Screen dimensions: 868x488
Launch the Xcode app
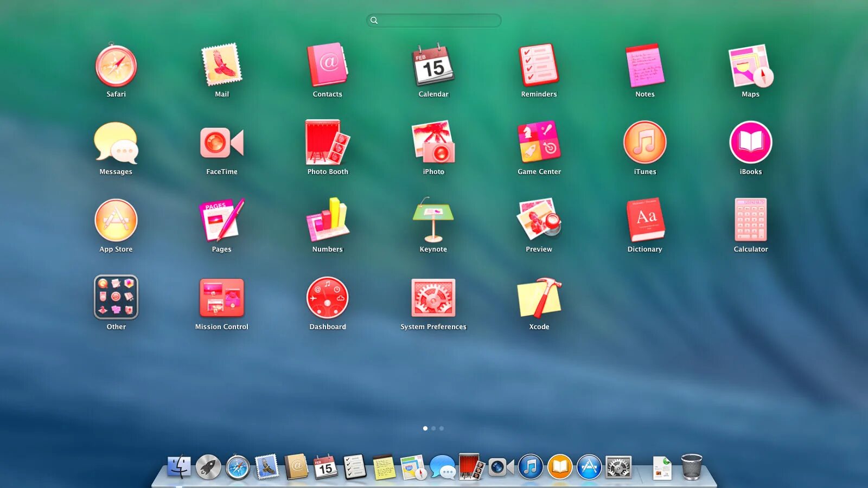539,298
